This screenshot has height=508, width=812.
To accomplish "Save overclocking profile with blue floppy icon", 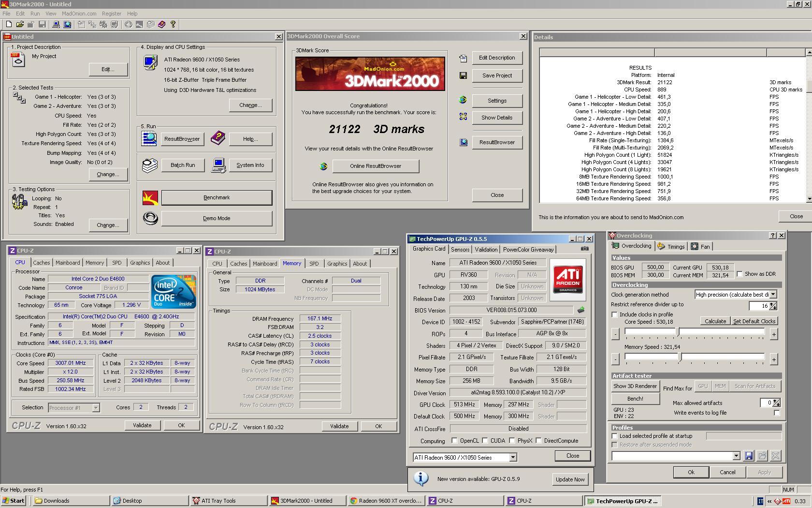I will [x=749, y=456].
